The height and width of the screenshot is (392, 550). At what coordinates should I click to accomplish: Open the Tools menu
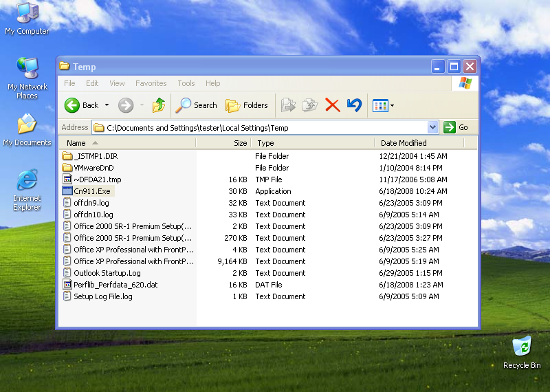186,83
